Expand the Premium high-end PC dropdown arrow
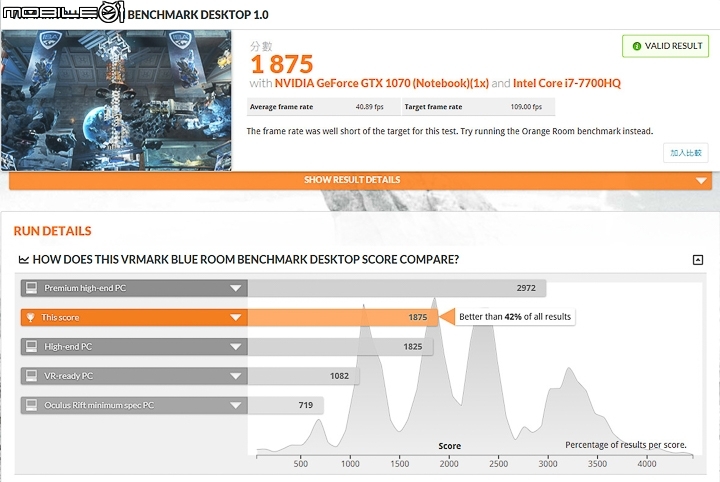The height and width of the screenshot is (482, 720). click(x=236, y=288)
